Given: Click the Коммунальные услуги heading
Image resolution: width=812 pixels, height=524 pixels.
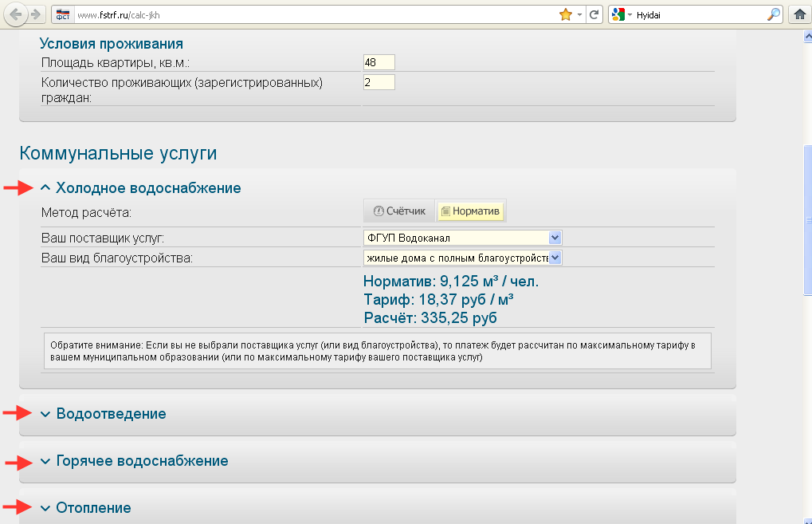Looking at the screenshot, I should point(118,153).
